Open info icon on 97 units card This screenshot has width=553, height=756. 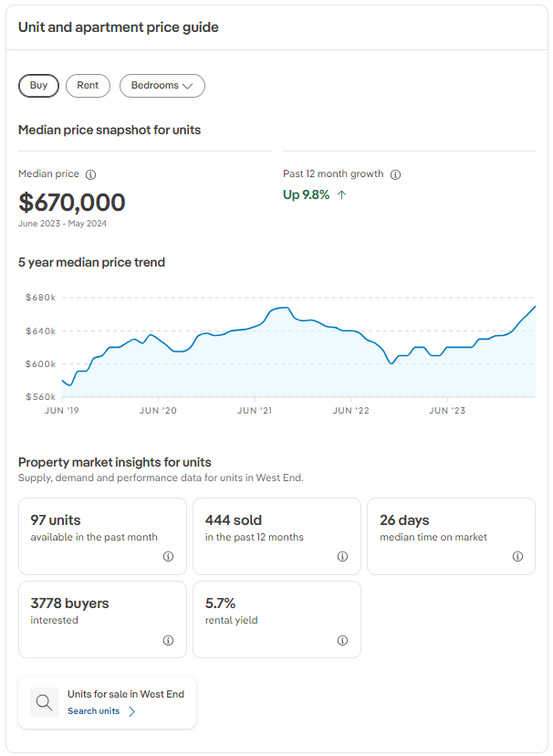click(168, 557)
